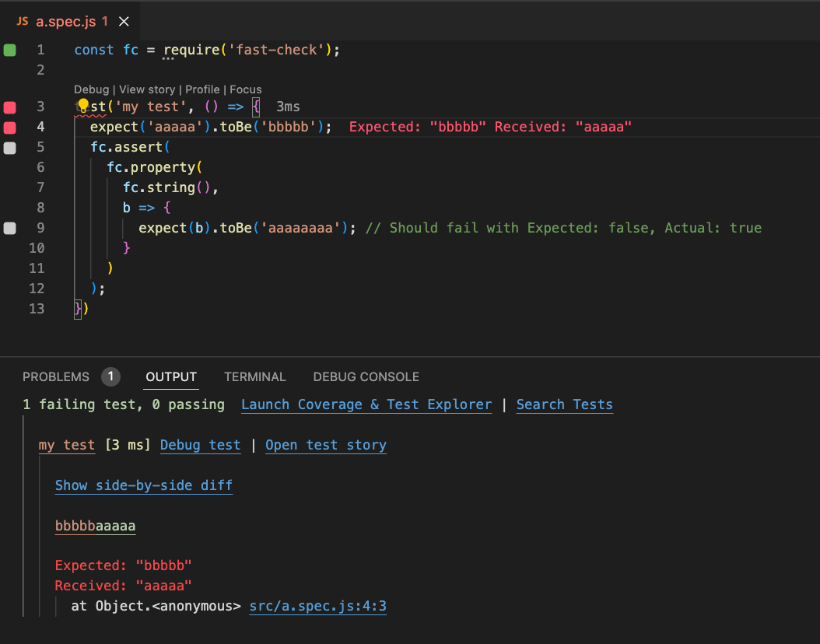The height and width of the screenshot is (644, 820).
Task: Click the View story code lens
Action: (147, 89)
